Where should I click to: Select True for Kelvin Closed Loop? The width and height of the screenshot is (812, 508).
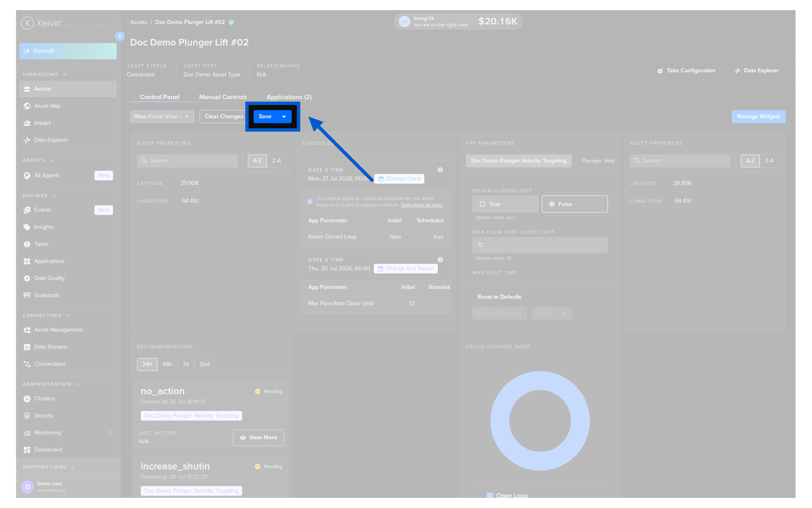505,204
